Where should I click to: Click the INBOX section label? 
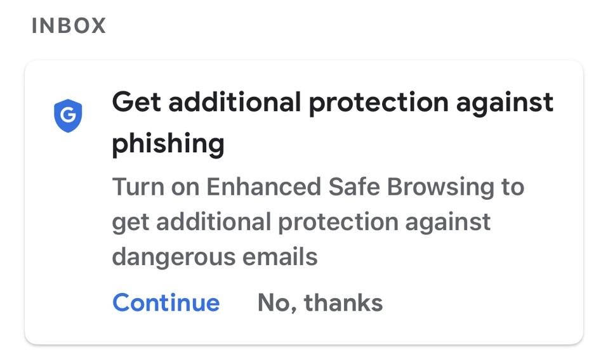[x=69, y=26]
